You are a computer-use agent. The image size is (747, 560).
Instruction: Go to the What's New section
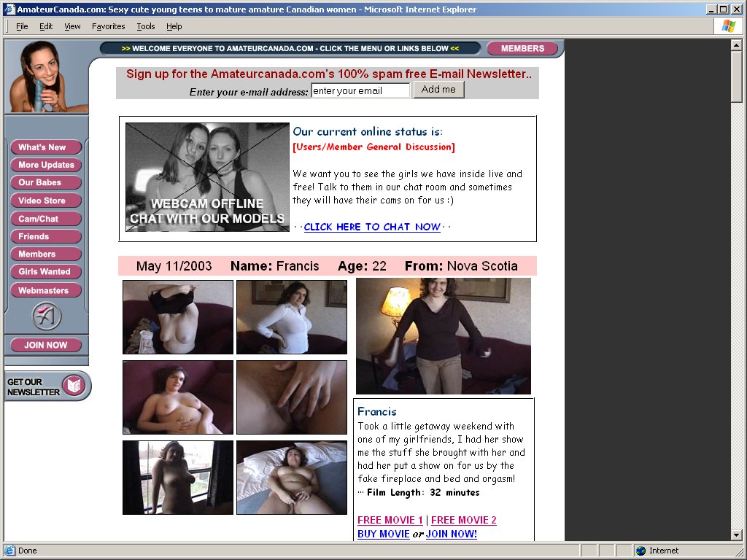tap(46, 147)
